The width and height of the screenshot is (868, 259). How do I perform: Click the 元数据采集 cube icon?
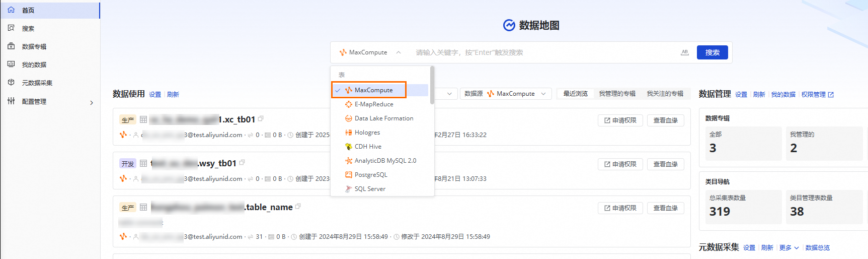click(11, 83)
